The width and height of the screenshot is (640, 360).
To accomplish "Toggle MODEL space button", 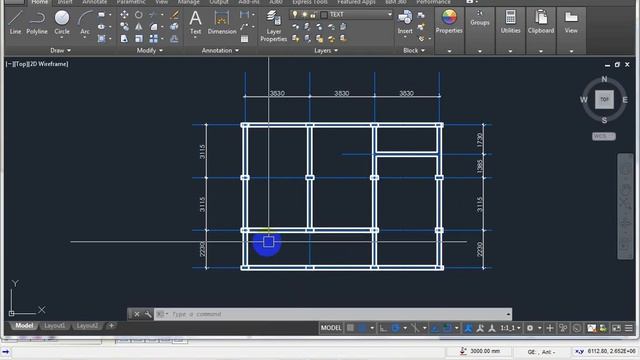I will 331,328.
